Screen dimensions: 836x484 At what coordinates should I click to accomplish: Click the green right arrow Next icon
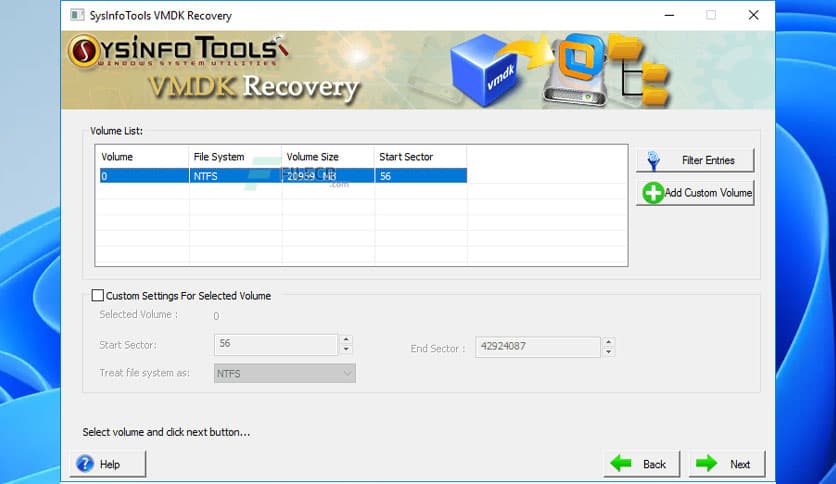706,463
